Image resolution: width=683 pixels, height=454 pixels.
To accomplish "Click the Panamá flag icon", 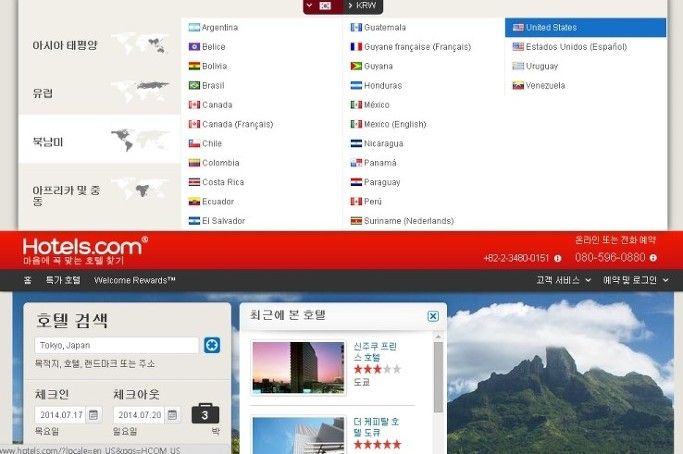I will click(356, 163).
